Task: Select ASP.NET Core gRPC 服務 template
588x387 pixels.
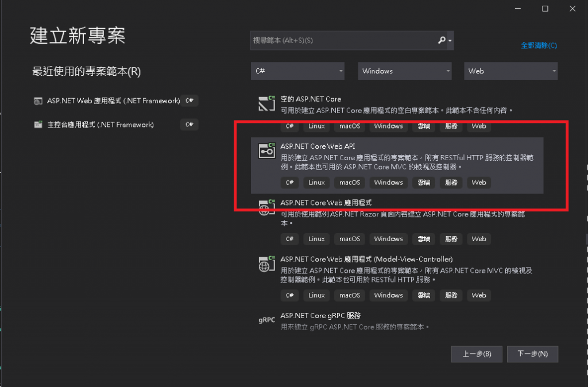Action: tap(320, 316)
